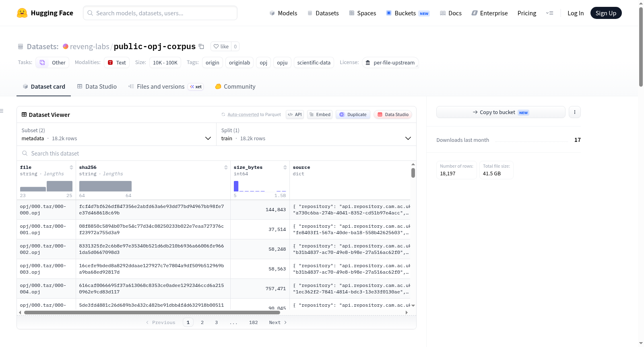The width and height of the screenshot is (644, 347).
Task: Focus the Search this dataset field
Action: click(x=217, y=153)
